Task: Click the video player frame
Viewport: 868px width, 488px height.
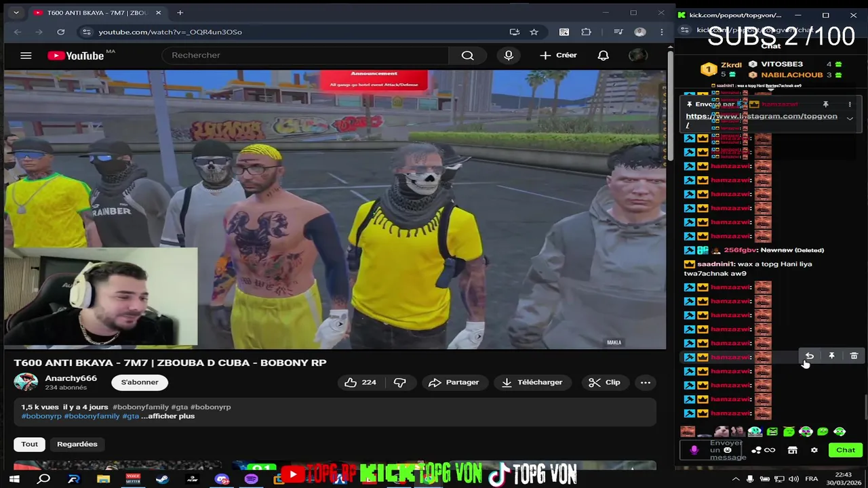Action: (335, 209)
